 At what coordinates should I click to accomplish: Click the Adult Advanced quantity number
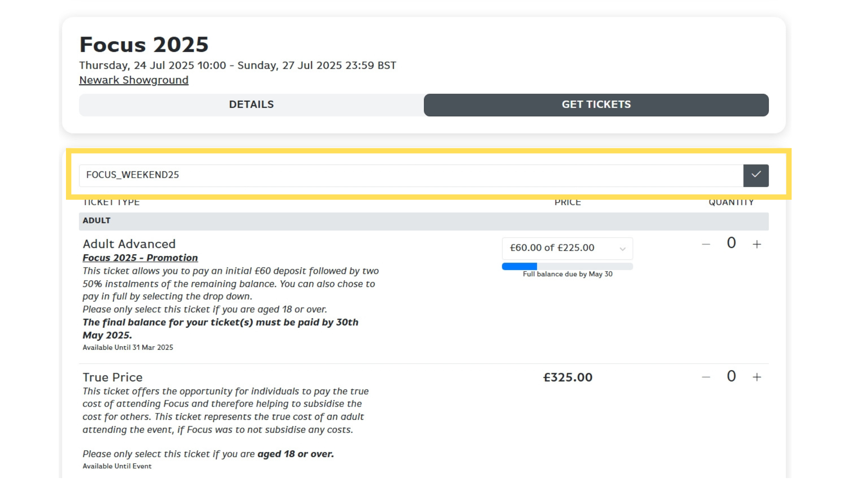(x=731, y=243)
